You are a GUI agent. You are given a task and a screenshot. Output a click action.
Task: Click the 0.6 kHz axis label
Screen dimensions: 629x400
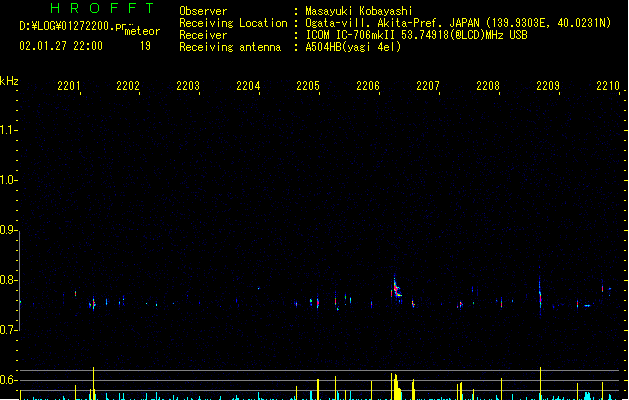tap(8, 380)
